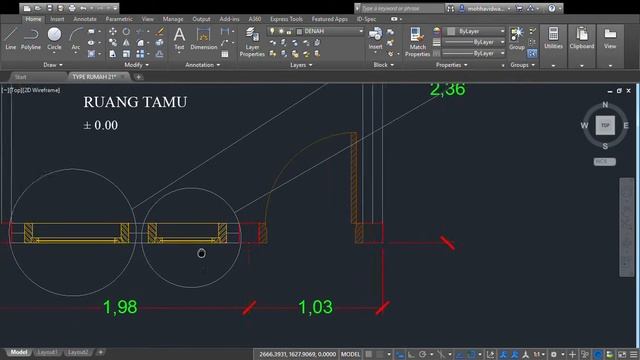
Task: Open the Home ribbon tab
Action: [33, 19]
